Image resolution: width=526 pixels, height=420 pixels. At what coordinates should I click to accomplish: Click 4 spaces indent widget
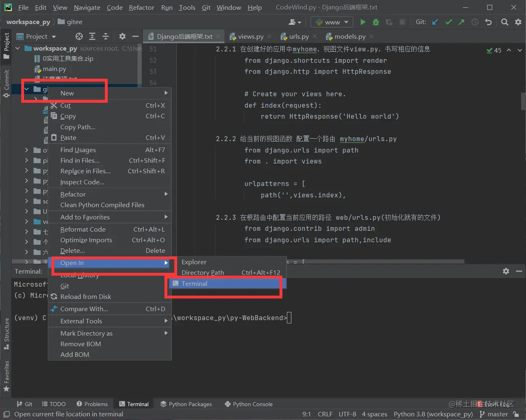click(374, 414)
